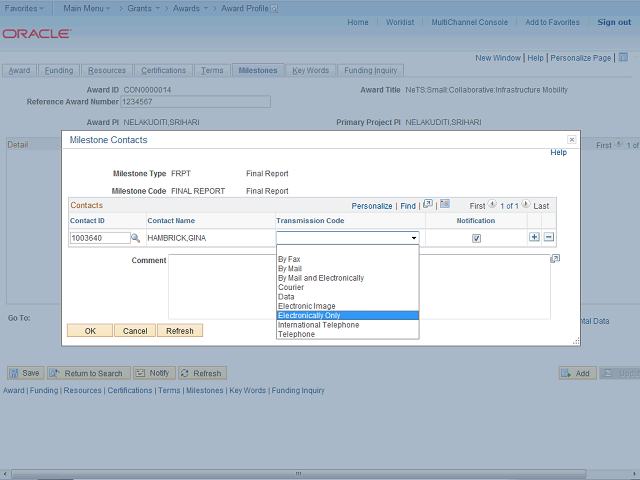Open the Personalize link in Contacts grid
Viewport: 640px width, 480px height.
tap(372, 206)
